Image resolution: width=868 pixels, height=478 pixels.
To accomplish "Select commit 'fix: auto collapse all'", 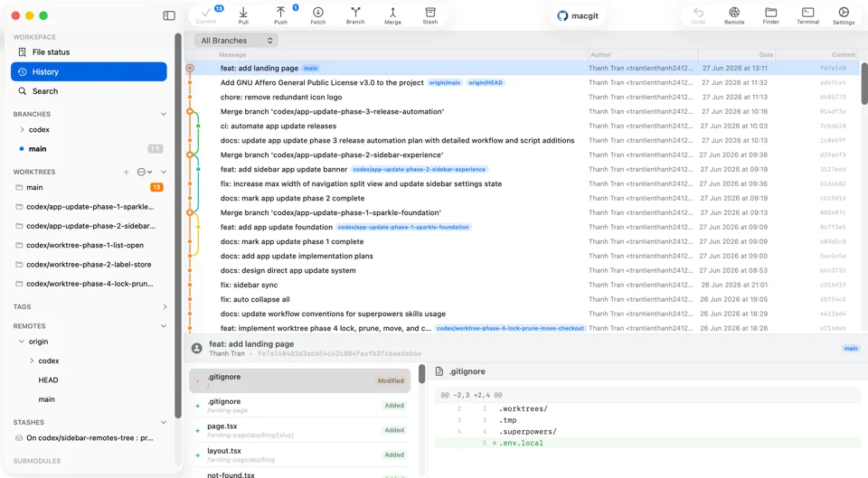I will coord(522,299).
